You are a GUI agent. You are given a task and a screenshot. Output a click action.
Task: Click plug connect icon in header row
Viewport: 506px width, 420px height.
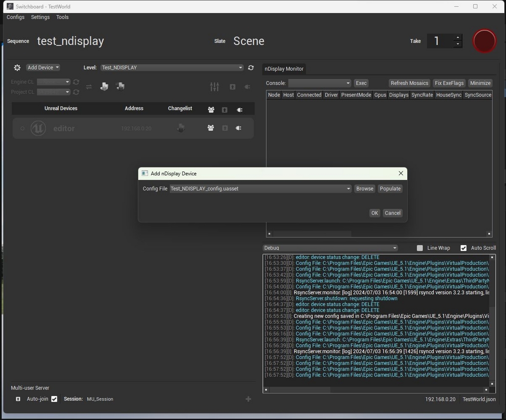[240, 110]
